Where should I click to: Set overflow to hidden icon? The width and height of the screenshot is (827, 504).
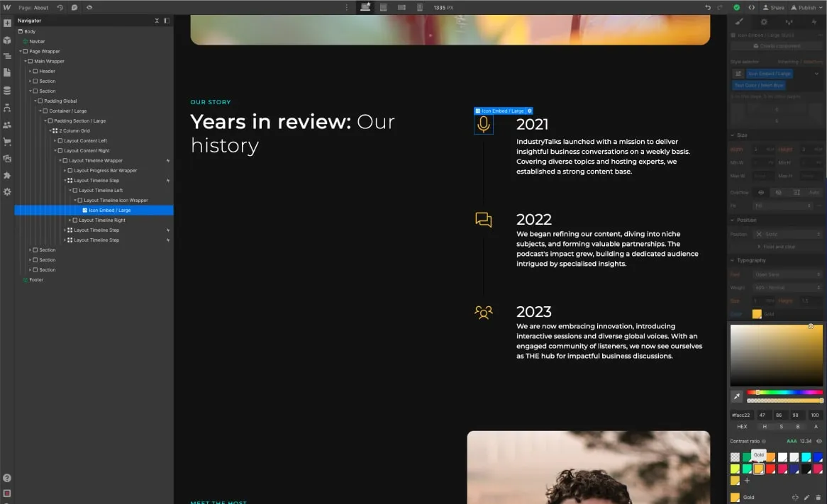779,192
